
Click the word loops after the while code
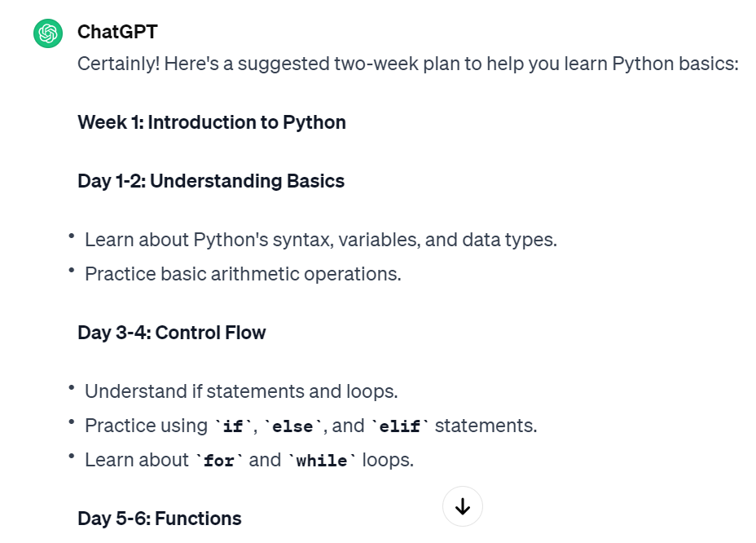(388, 460)
